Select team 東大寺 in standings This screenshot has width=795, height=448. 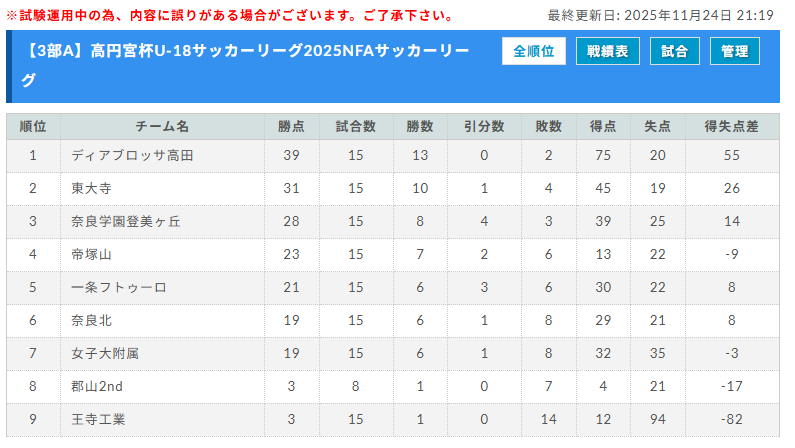91,189
